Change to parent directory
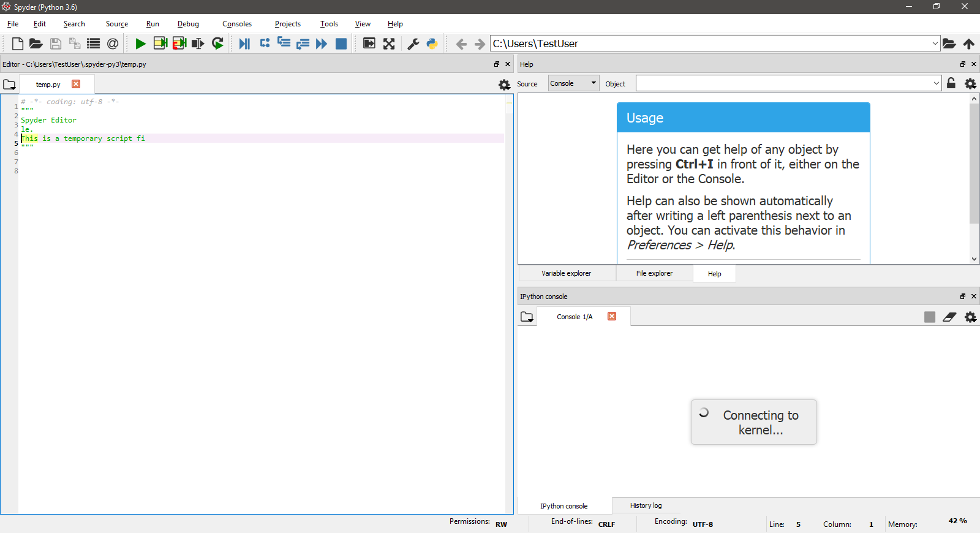The width and height of the screenshot is (980, 533). click(969, 43)
